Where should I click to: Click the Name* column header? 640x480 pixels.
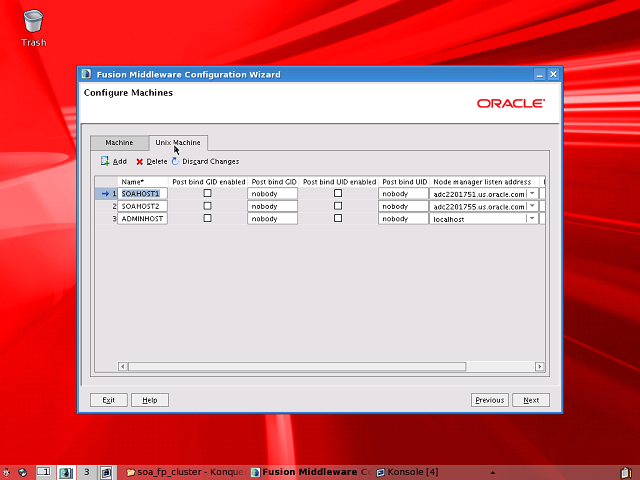point(142,182)
